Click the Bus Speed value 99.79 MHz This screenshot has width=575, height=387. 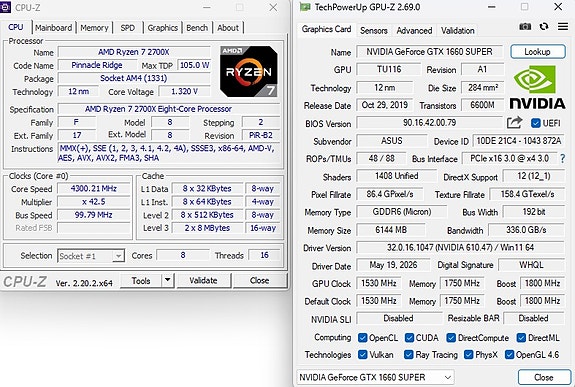[x=94, y=215]
